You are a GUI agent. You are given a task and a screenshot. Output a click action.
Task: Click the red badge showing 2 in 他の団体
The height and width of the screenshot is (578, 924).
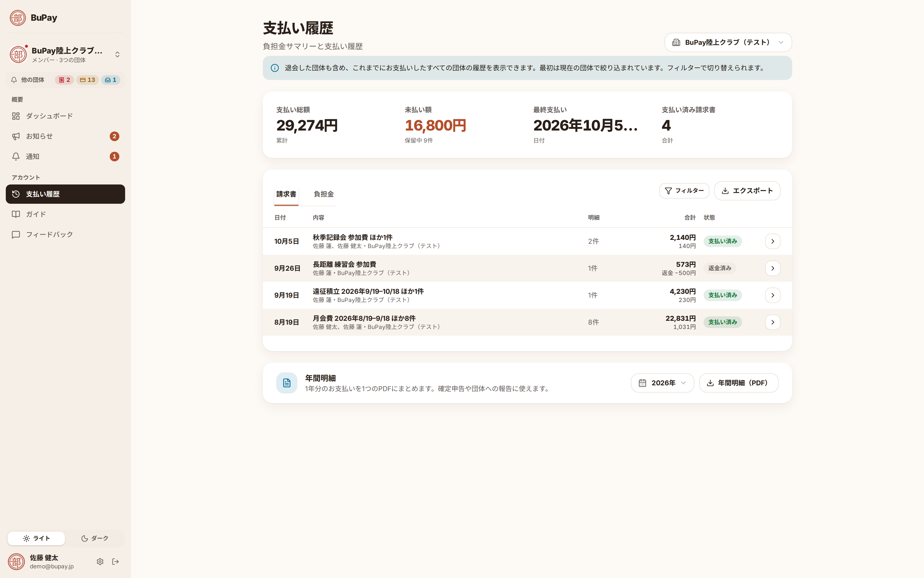tap(64, 80)
